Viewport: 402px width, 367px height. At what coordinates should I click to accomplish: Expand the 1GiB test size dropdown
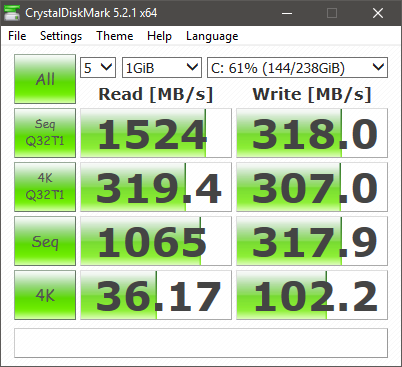[x=162, y=68]
